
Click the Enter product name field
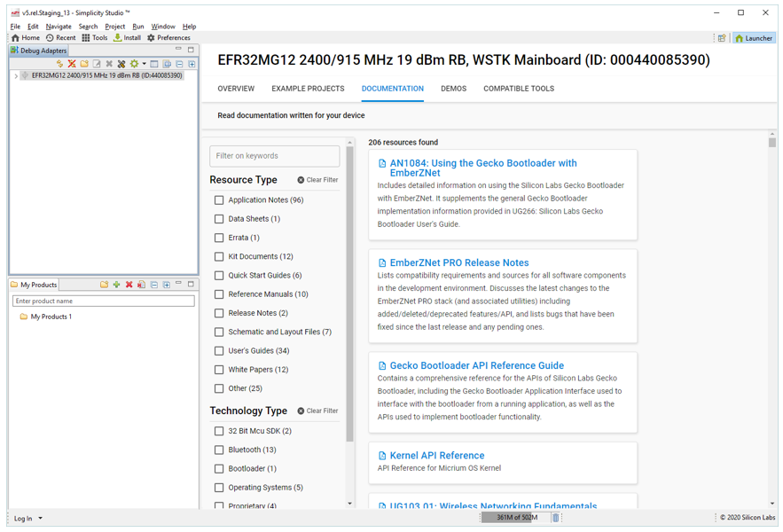click(x=104, y=301)
